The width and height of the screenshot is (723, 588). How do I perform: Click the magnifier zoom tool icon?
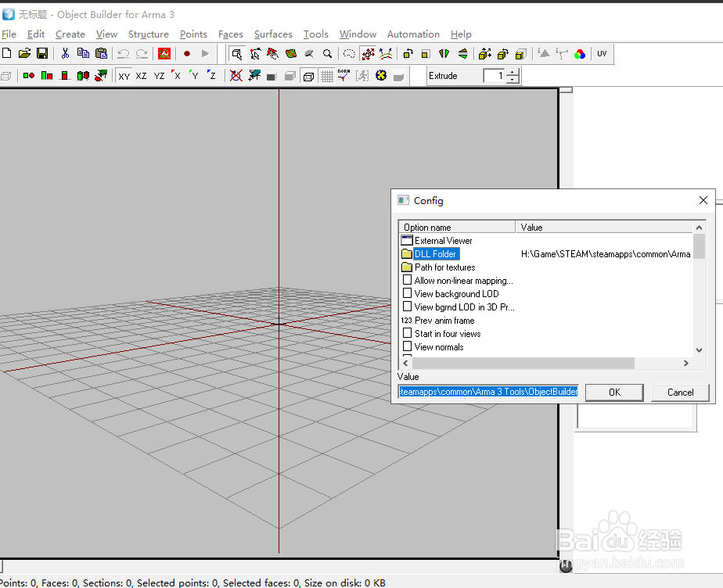pos(327,54)
